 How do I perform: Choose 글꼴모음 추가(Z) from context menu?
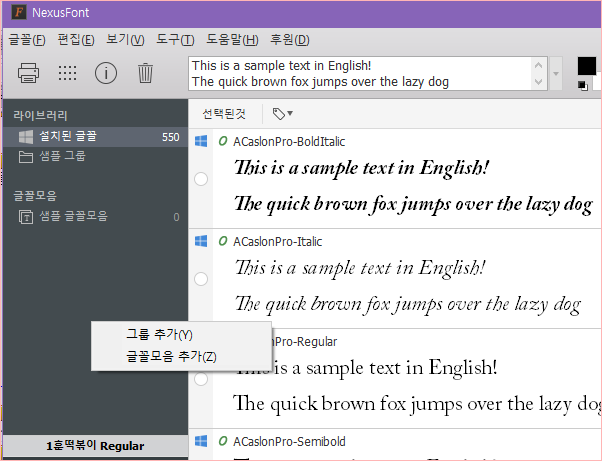181,357
